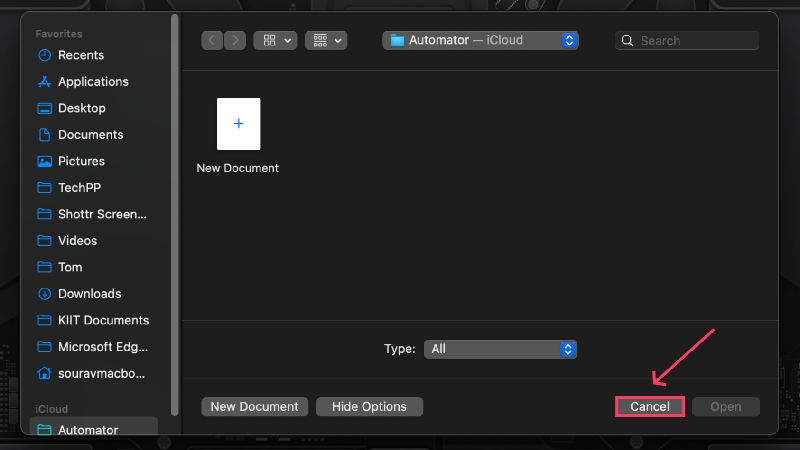
Task: Open Applications from the sidebar icon
Action: [44, 82]
